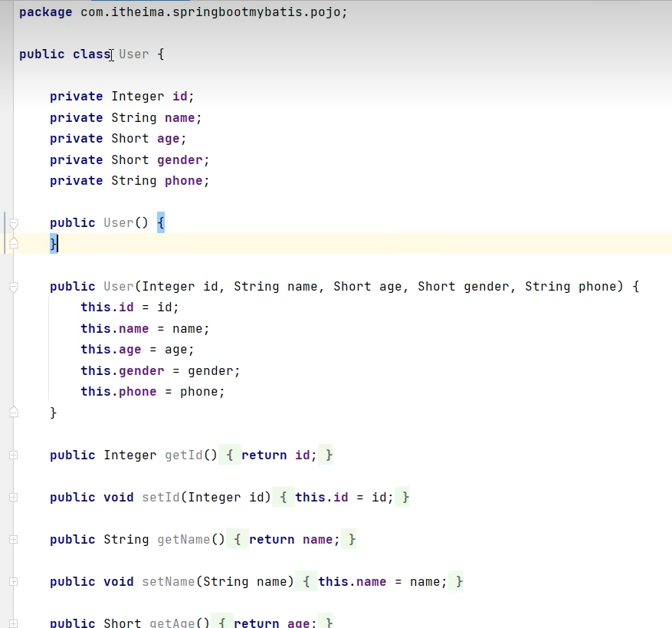
Task: Click 'this.phone' in the constructor body
Action: (x=119, y=392)
